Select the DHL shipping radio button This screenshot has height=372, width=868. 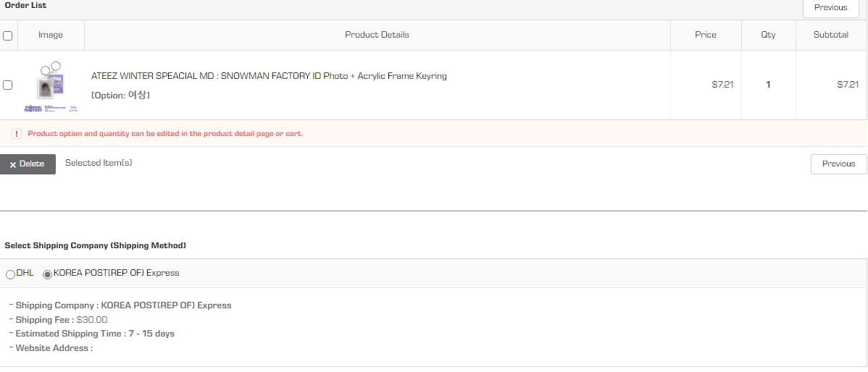pyautogui.click(x=10, y=275)
